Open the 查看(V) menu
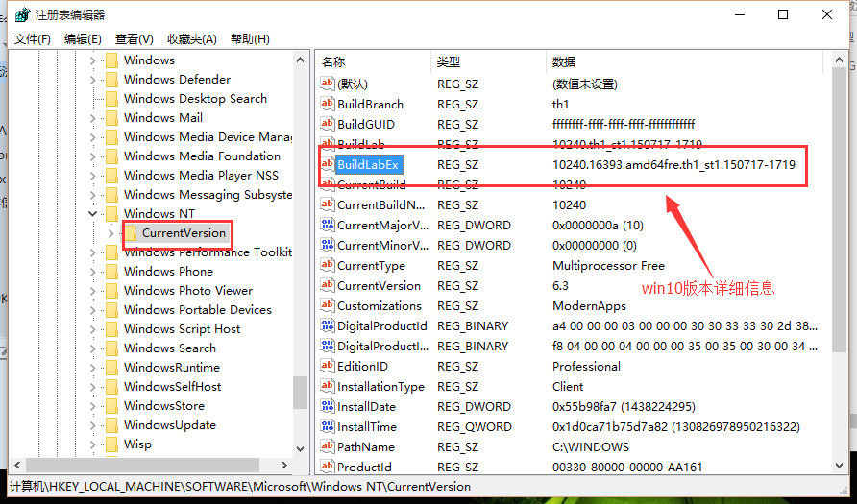This screenshot has width=857, height=504. coord(134,38)
